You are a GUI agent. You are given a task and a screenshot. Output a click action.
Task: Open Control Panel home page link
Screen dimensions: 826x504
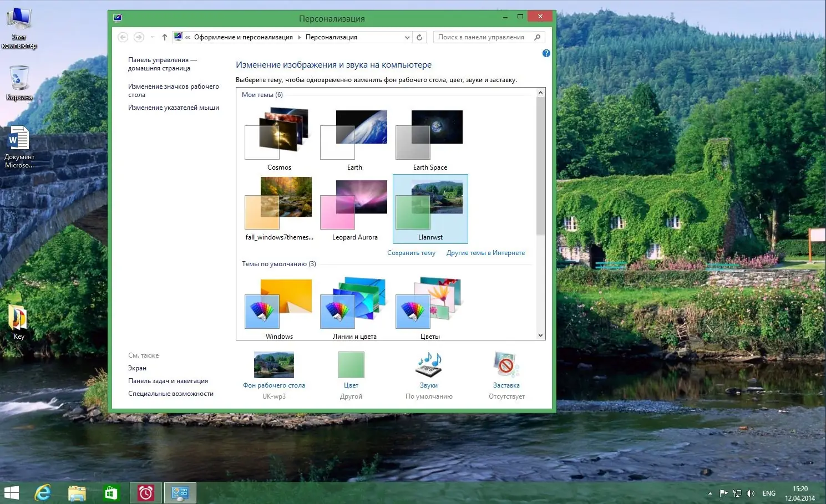[162, 64]
